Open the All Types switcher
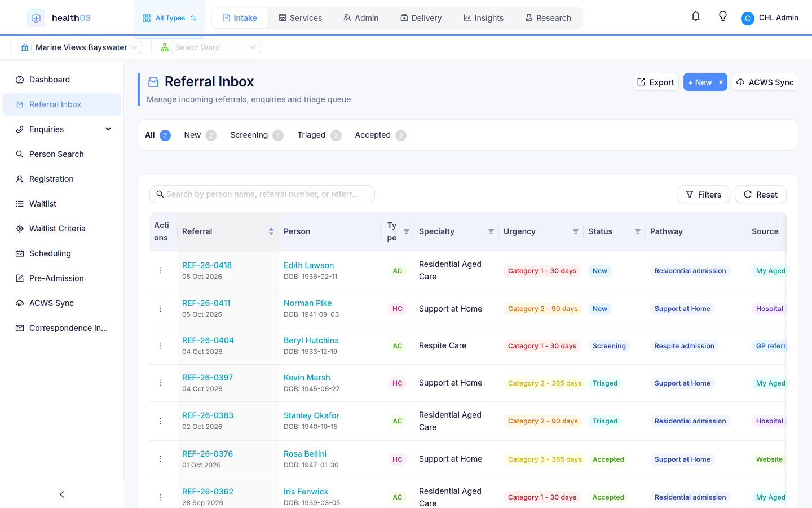 coord(170,18)
